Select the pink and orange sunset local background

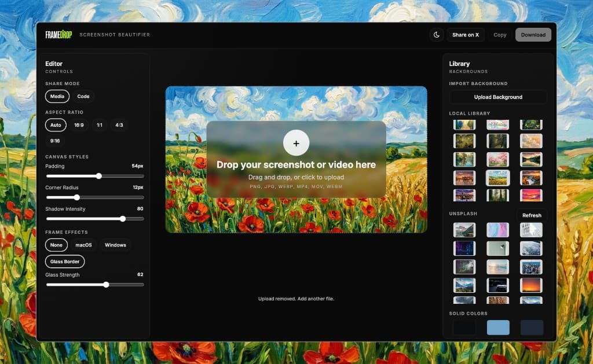[531, 195]
